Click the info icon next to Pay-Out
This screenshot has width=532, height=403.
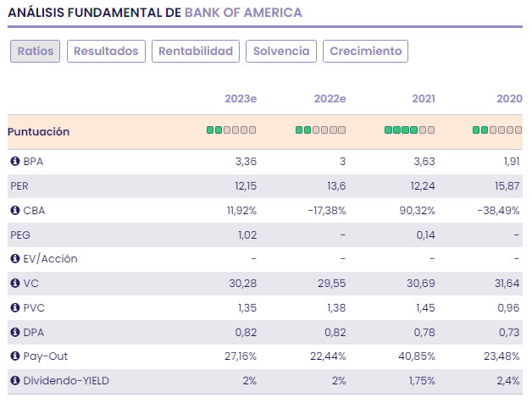[14, 356]
